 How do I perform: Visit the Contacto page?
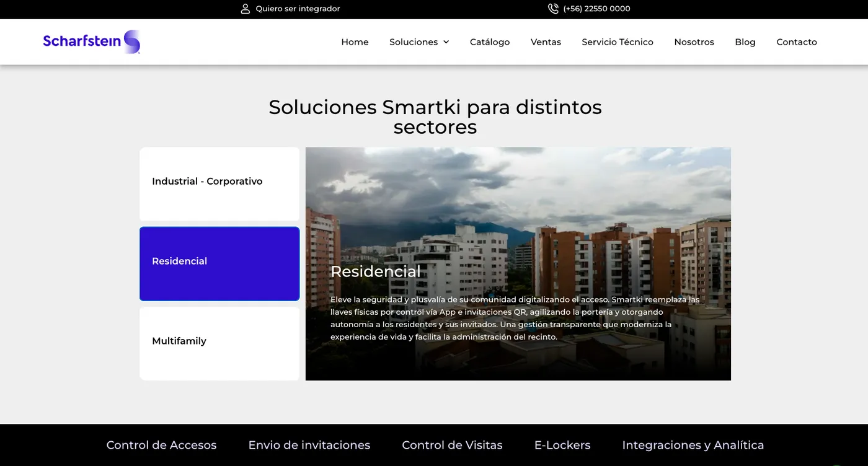pyautogui.click(x=797, y=42)
